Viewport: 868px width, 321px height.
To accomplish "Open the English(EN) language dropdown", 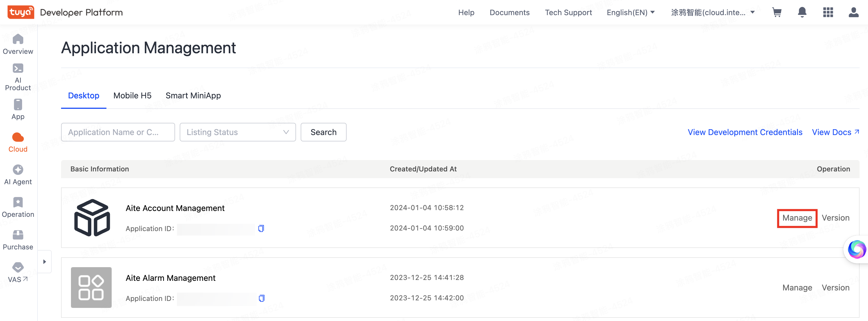I will 630,12.
